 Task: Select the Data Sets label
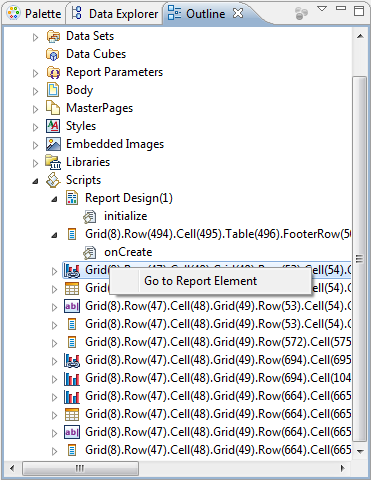(90, 36)
